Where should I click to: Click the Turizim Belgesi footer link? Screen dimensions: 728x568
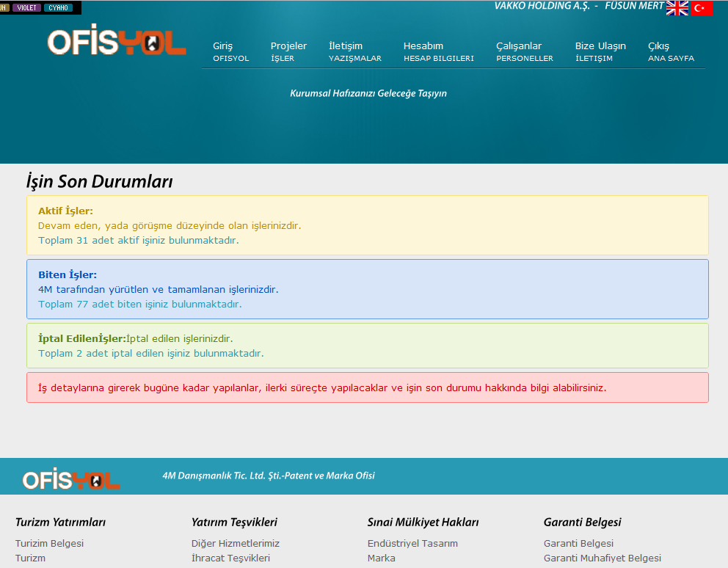[x=49, y=544]
